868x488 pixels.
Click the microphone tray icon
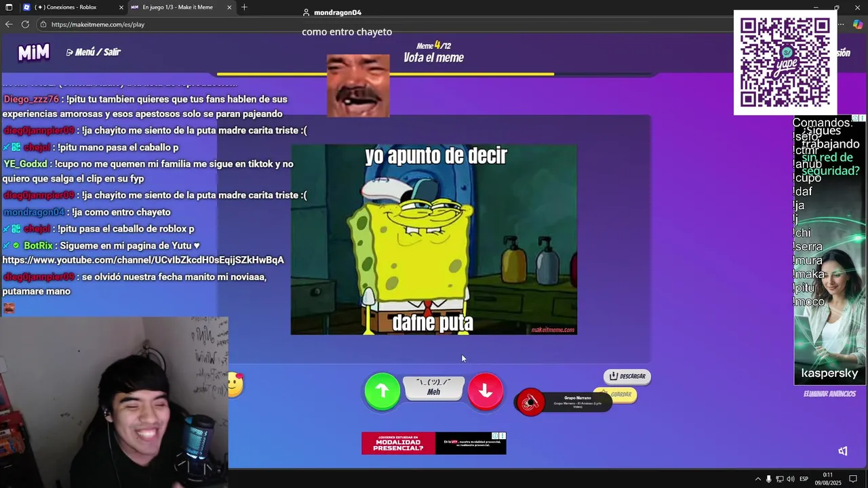coord(768,479)
